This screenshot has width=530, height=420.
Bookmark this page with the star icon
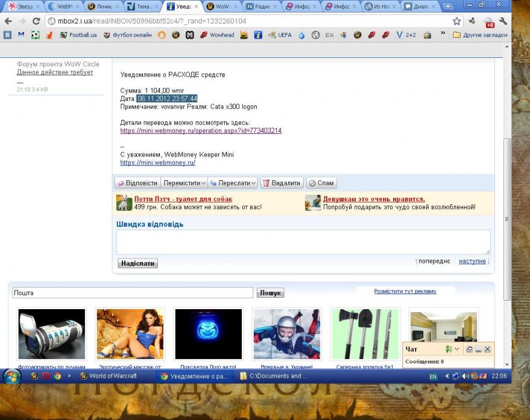pyautogui.click(x=457, y=21)
